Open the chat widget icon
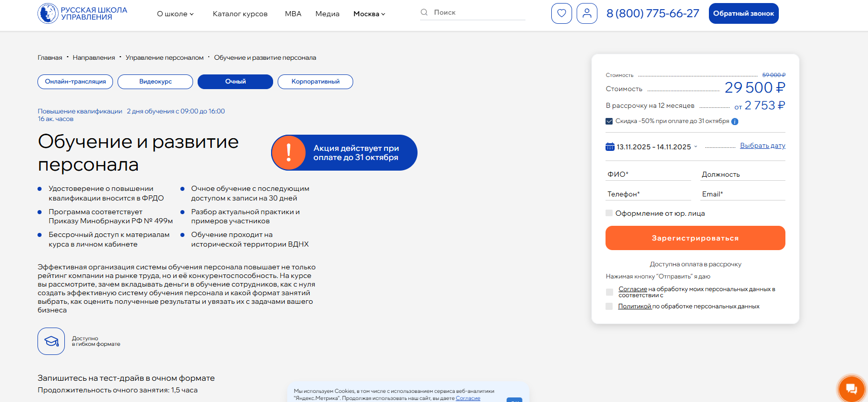Screen dimensions: 868x402 pyautogui.click(x=851, y=389)
